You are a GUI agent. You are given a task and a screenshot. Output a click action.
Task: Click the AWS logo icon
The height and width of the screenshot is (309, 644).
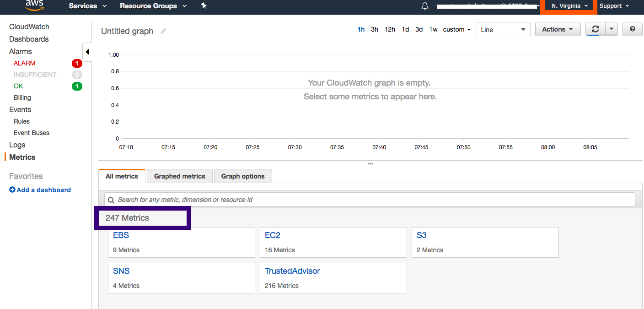(35, 5)
